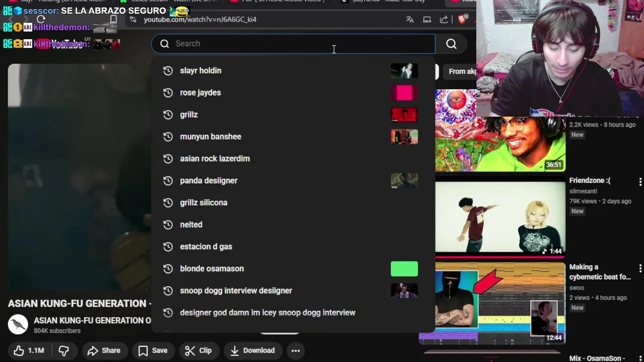The width and height of the screenshot is (644, 362).
Task: Select "snoop dogg interview desiigner" suggestion
Action: [x=293, y=291]
